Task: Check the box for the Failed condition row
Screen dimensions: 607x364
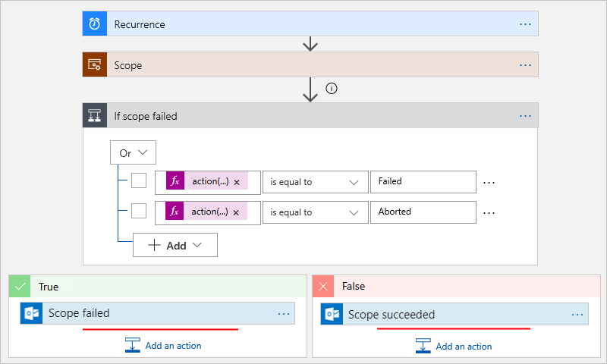Action: (139, 181)
